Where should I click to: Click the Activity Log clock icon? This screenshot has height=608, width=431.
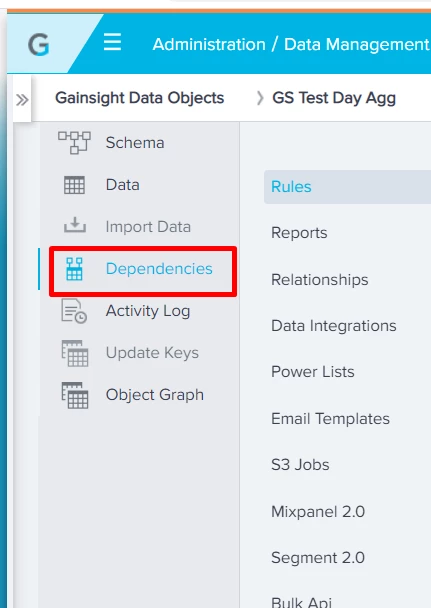pos(74,311)
